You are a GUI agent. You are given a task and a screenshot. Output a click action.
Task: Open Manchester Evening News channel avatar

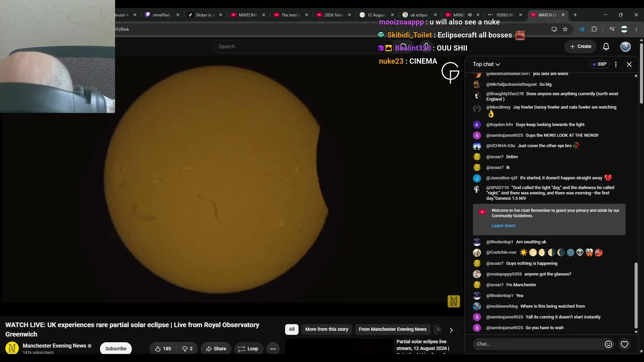point(12,348)
